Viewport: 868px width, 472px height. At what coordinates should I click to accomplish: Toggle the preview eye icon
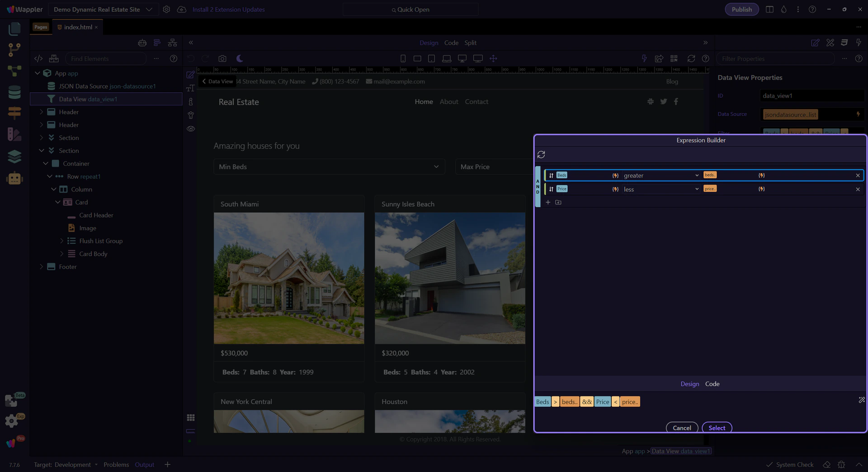click(191, 129)
